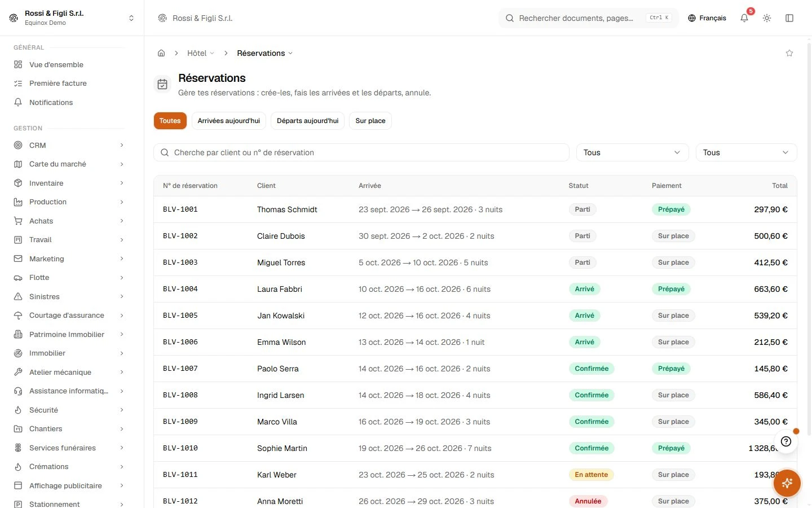
Task: Launch the orange AI assistant sparkle button
Action: [787, 483]
